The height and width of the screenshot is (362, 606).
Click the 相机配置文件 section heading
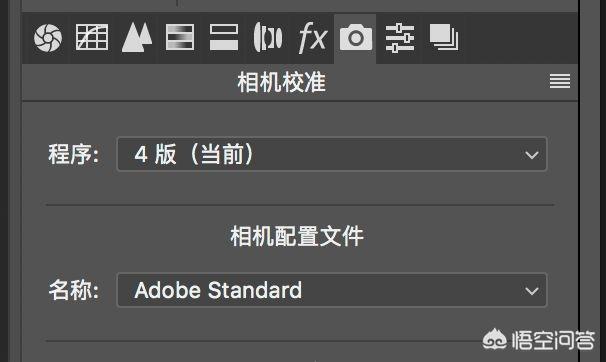(x=297, y=236)
